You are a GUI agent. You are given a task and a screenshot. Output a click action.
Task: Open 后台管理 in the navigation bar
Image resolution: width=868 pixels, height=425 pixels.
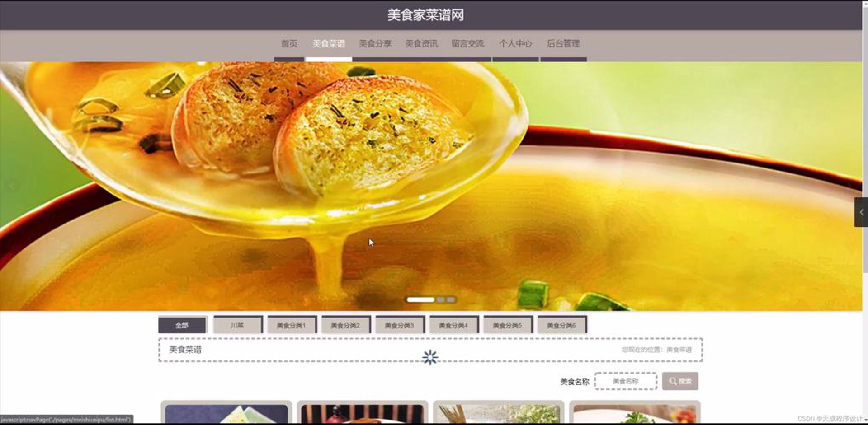click(x=563, y=44)
